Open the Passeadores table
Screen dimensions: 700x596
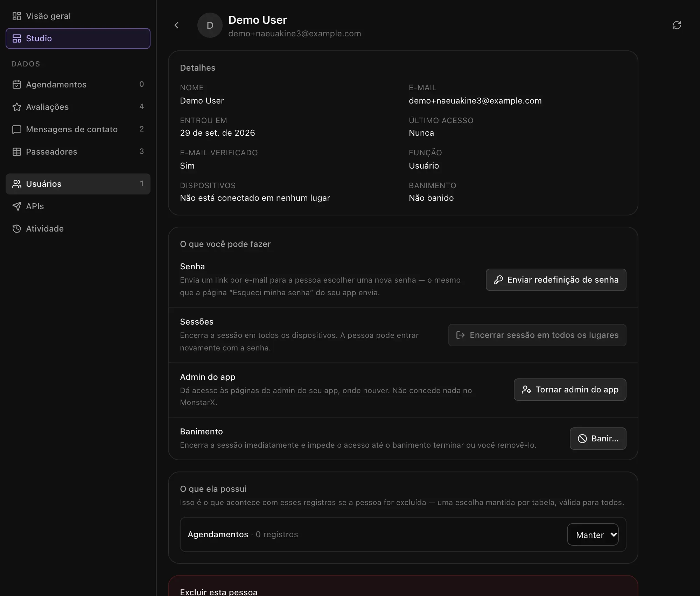point(78,152)
